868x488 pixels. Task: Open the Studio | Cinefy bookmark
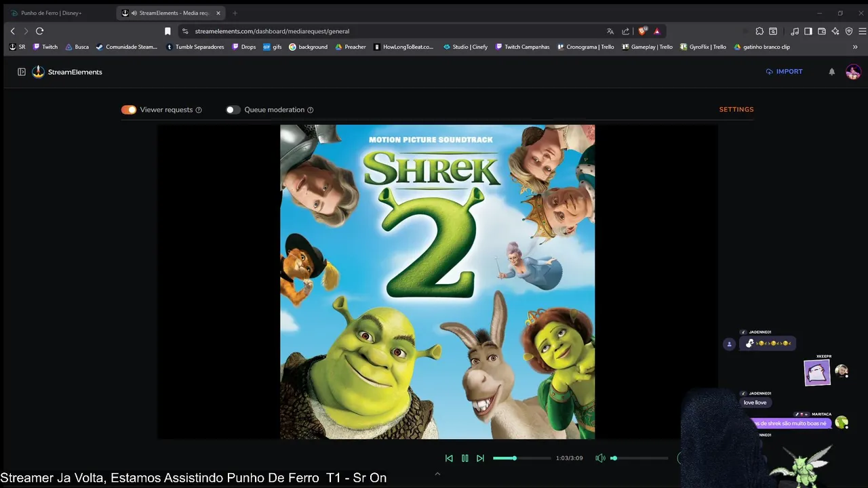point(465,47)
